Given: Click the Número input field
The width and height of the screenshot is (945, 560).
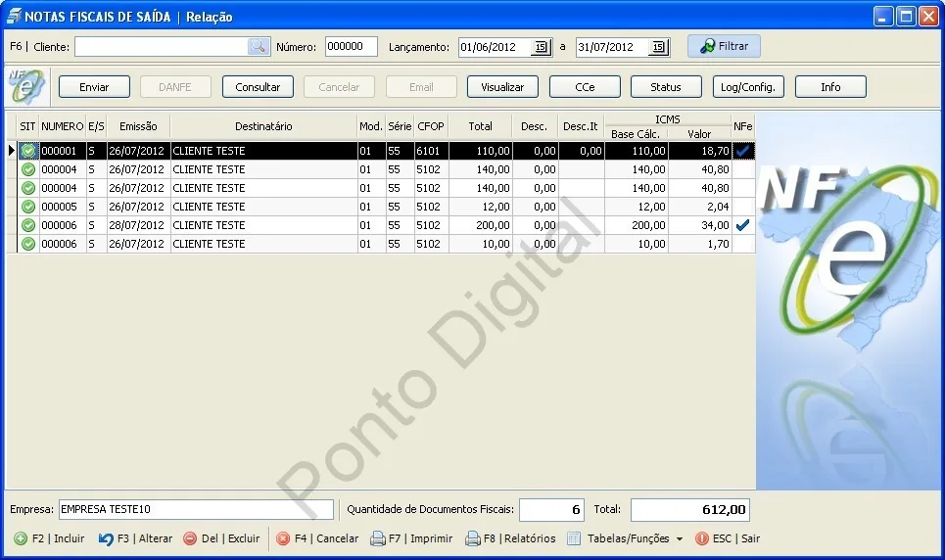Looking at the screenshot, I should pyautogui.click(x=352, y=46).
